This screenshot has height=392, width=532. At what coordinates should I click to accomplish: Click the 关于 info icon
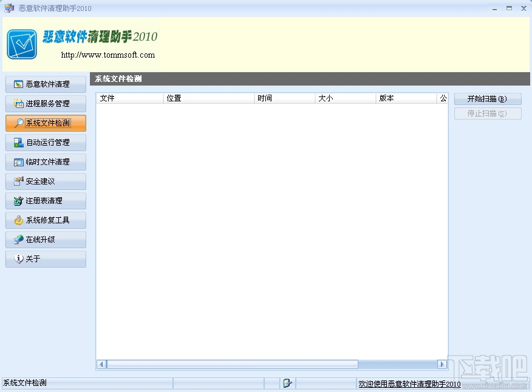coord(18,259)
